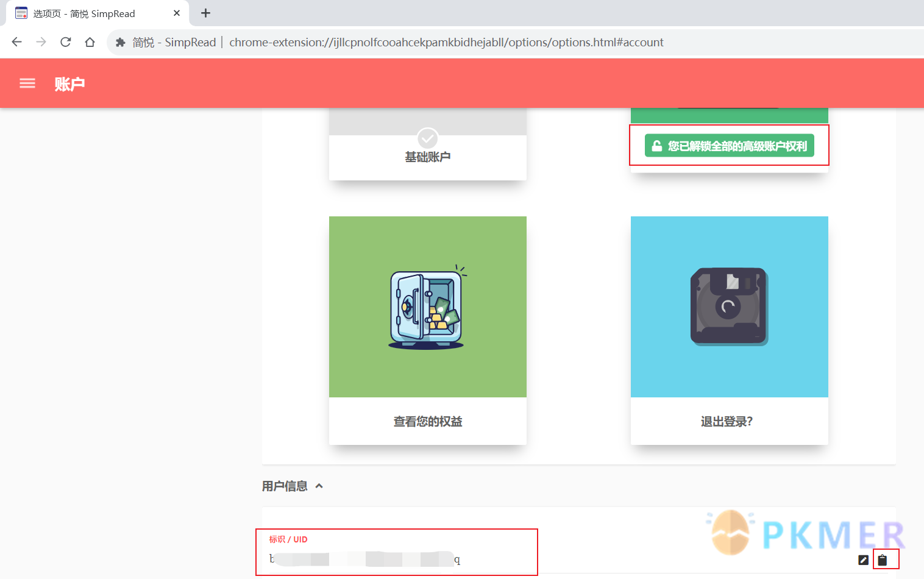Reload the SimpRead options page
The image size is (924, 579).
tap(66, 42)
